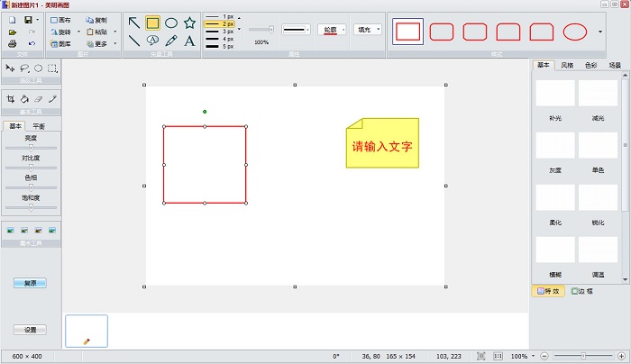Select the eyedropper tool
Viewport: 631px width, 364px height.
click(x=52, y=99)
